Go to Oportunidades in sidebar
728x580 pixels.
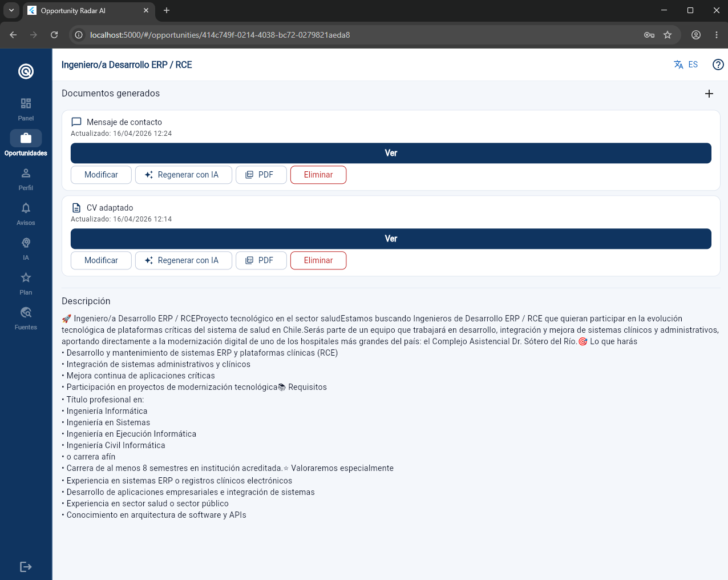26,144
